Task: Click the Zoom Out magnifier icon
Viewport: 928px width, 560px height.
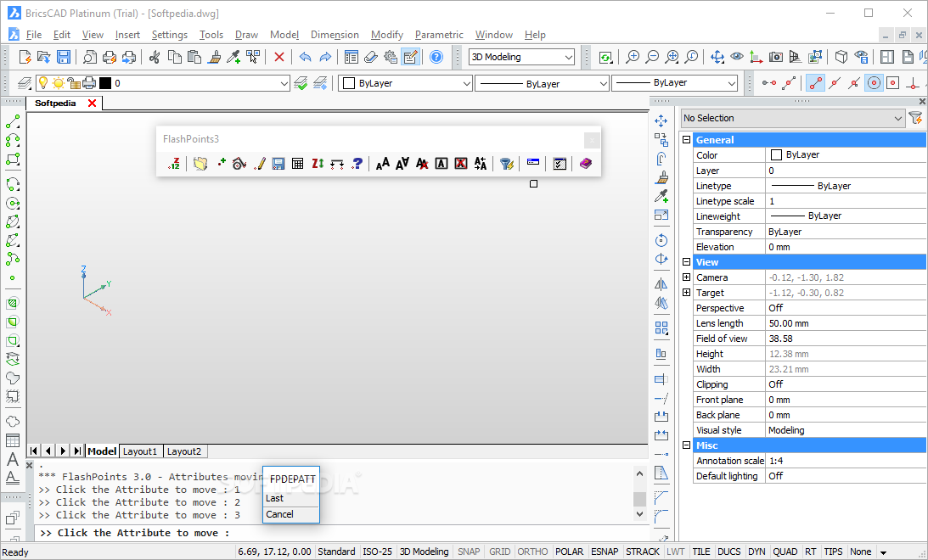Action: [x=651, y=57]
